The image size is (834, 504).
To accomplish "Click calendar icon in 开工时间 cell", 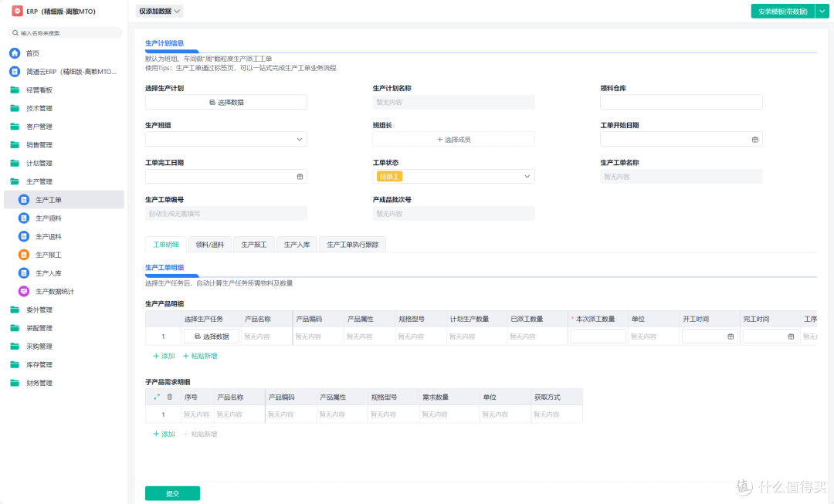I will (x=731, y=337).
